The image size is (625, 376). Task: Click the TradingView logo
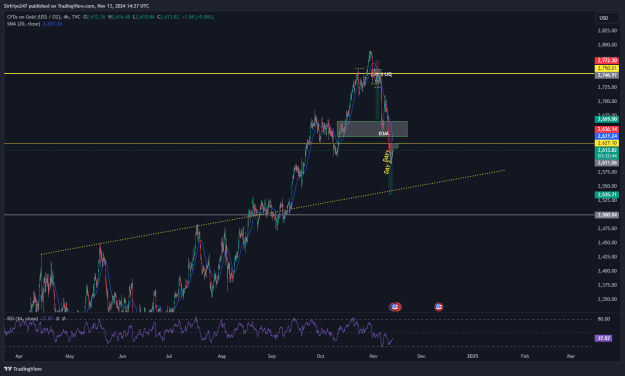[23, 369]
